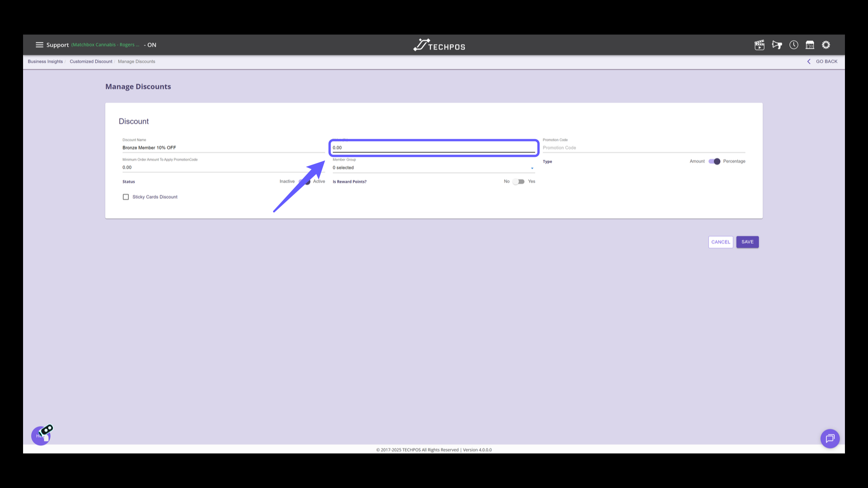Click the Promotion Code input field
Viewport: 868px width, 488px height.
click(x=643, y=148)
